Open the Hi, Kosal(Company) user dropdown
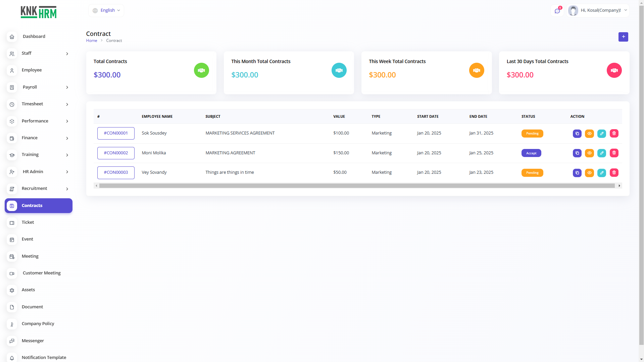Viewport: 644px width, 362px height. pyautogui.click(x=598, y=10)
